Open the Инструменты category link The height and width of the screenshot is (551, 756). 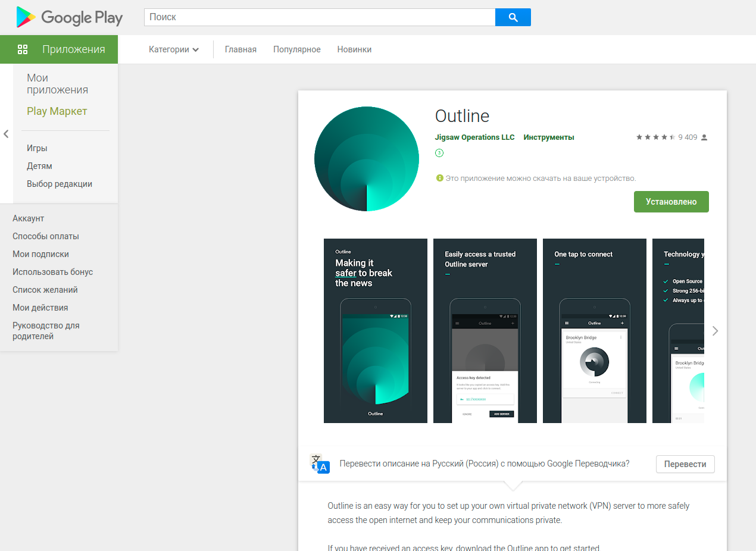pyautogui.click(x=549, y=137)
